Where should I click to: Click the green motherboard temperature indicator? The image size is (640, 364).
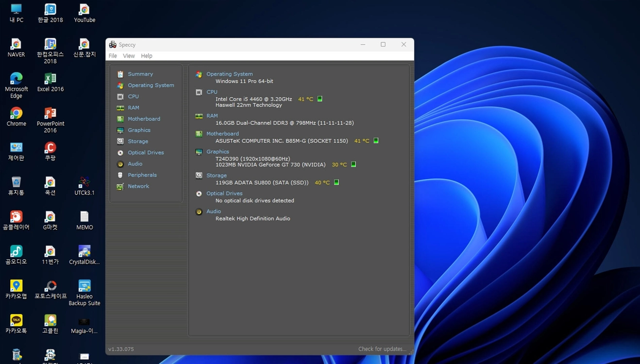[x=376, y=141]
